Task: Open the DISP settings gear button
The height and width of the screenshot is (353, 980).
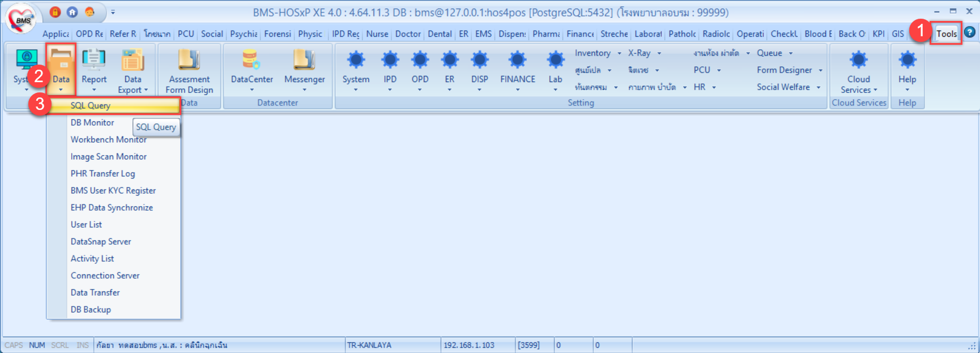Action: point(479,70)
